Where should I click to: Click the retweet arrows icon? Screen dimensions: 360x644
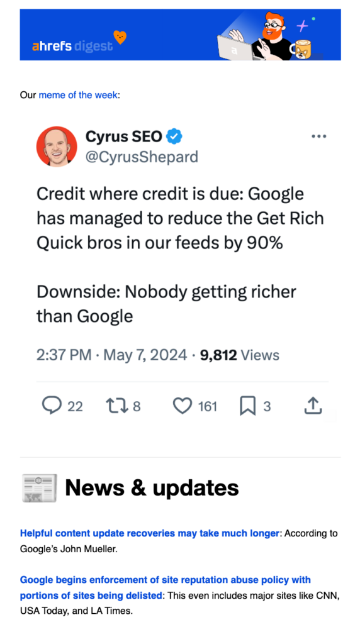coord(117,406)
